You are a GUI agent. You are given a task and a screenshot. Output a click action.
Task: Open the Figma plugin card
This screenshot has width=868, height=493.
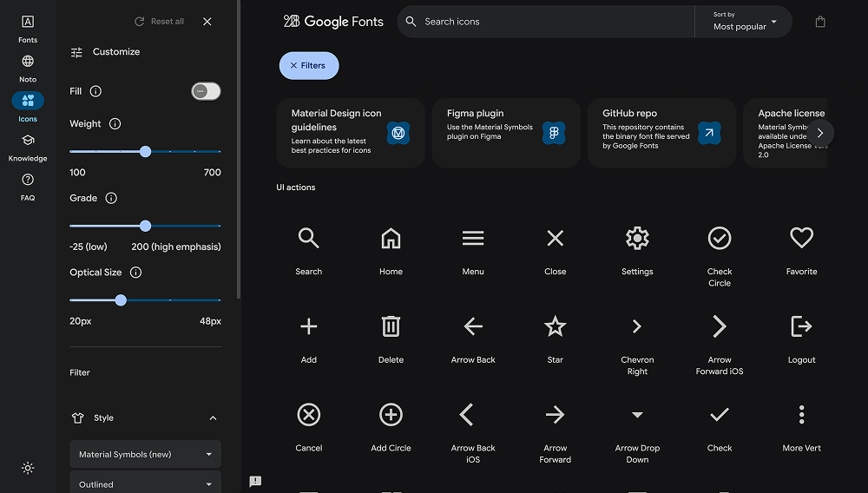[506, 133]
